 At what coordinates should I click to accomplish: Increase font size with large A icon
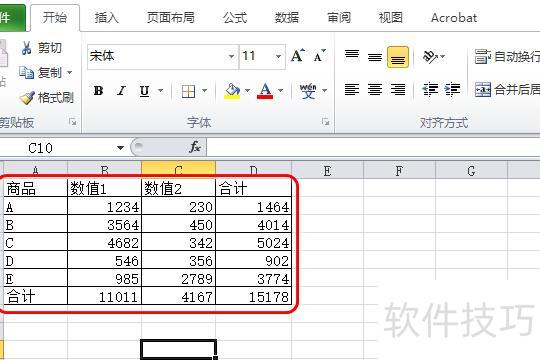click(298, 55)
